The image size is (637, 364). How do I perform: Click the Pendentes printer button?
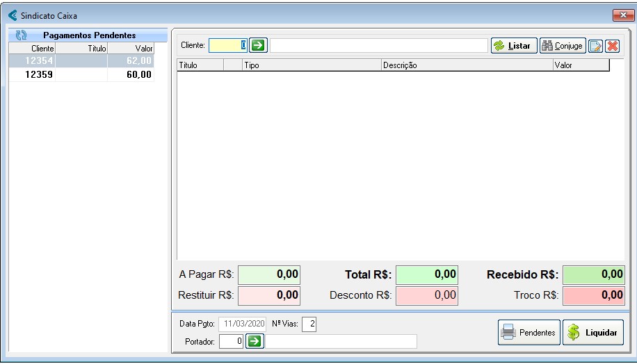(x=529, y=333)
